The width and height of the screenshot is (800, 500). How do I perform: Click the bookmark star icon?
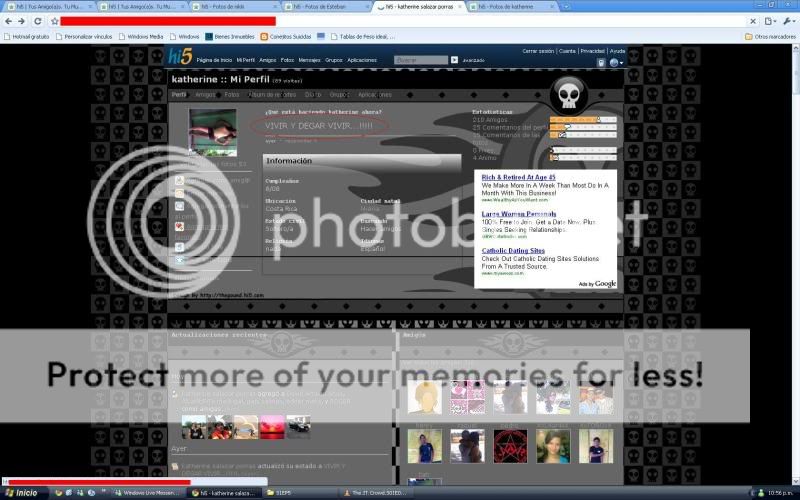click(x=54, y=20)
